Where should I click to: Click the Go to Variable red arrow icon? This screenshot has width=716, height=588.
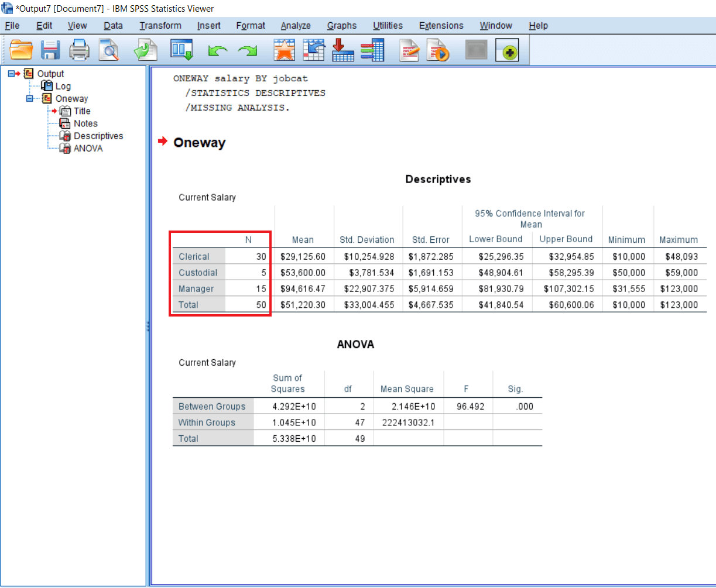[x=342, y=50]
